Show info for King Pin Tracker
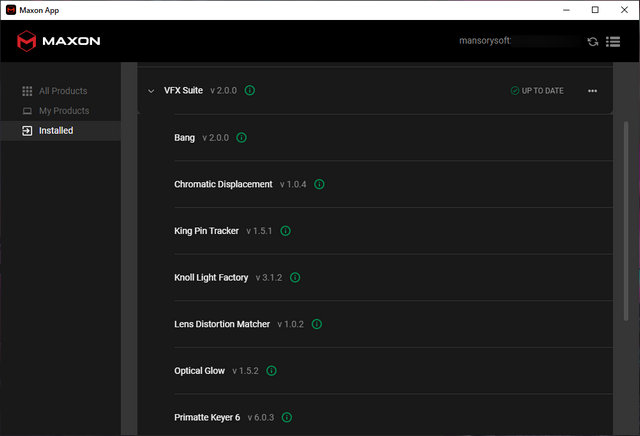The height and width of the screenshot is (436, 640). [x=285, y=231]
